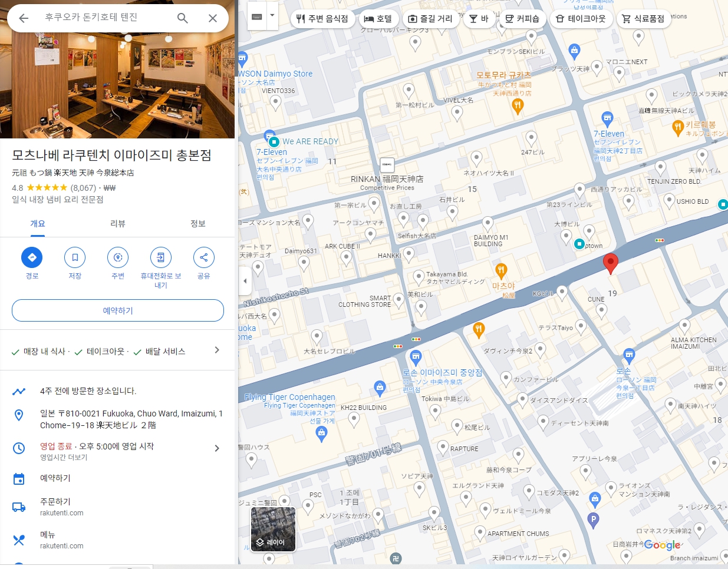Click the fork and knife menu icon
The height and width of the screenshot is (569, 728).
pyautogui.click(x=19, y=540)
